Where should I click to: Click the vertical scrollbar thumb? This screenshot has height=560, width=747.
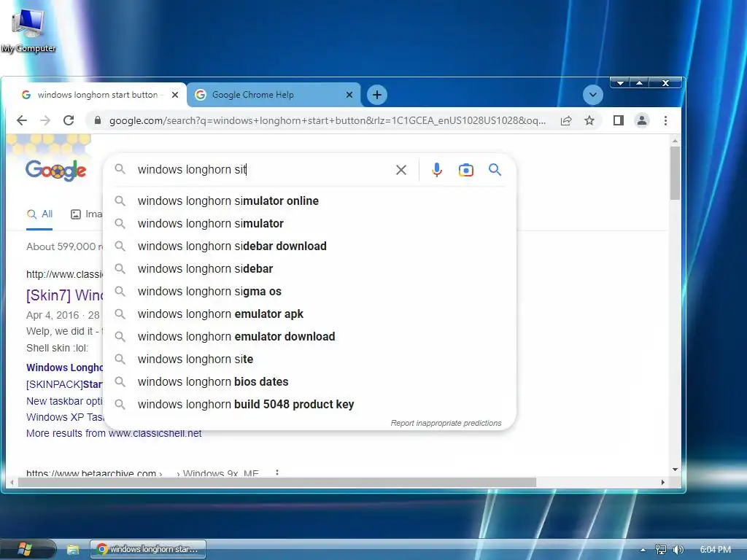tap(675, 174)
